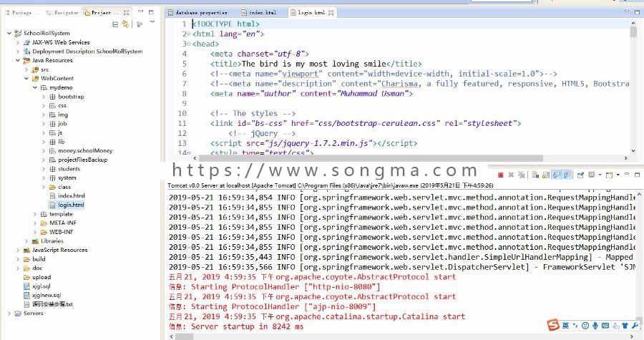Click Sogou microphone voice input icon
The height and width of the screenshot is (340, 644).
(595, 326)
